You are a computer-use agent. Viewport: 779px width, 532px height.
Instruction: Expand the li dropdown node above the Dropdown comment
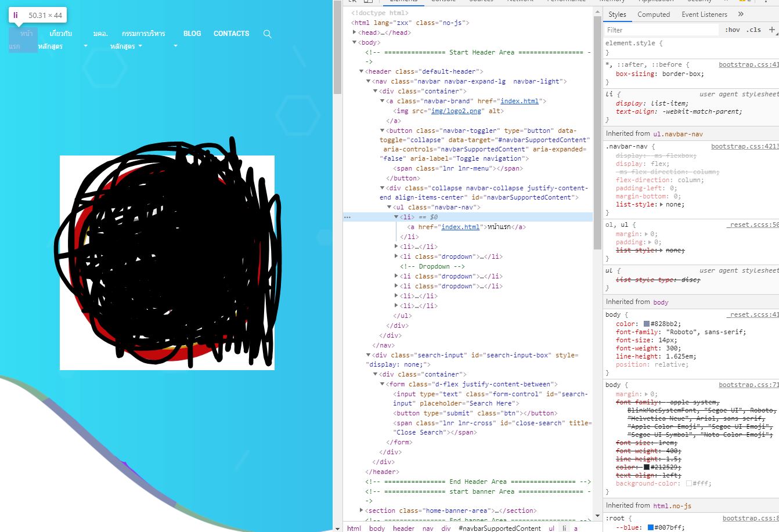coord(396,256)
